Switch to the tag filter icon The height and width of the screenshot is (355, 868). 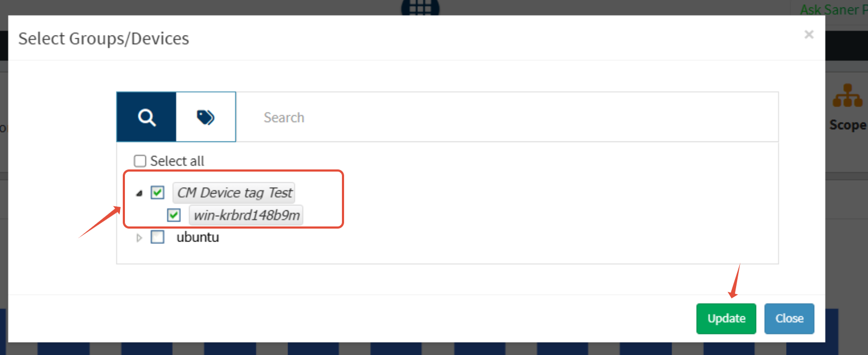pyautogui.click(x=206, y=117)
